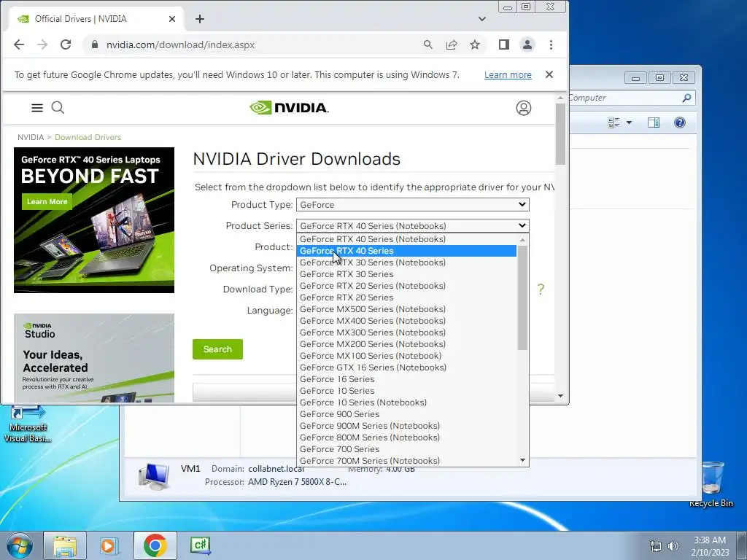Select GeForce RTX 30 Series option
The width and height of the screenshot is (747, 560).
pyautogui.click(x=406, y=274)
